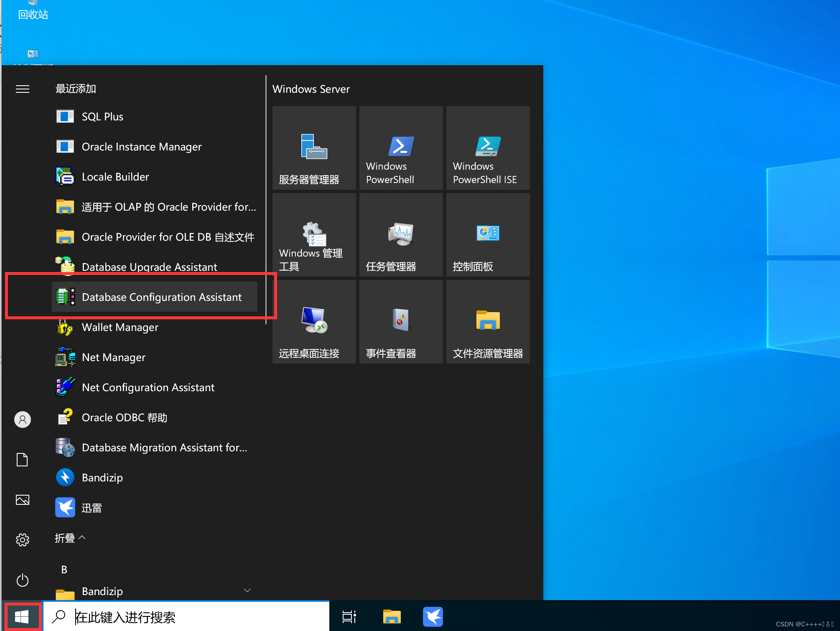This screenshot has width=840, height=631.
Task: Click the Windows Start button
Action: click(x=22, y=616)
